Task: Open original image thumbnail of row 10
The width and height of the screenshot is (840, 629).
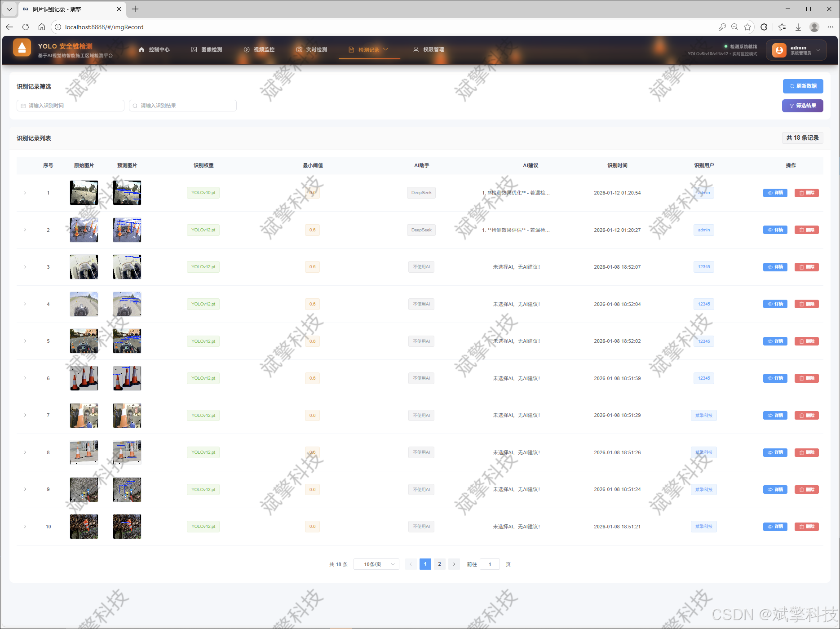Action: tap(84, 527)
